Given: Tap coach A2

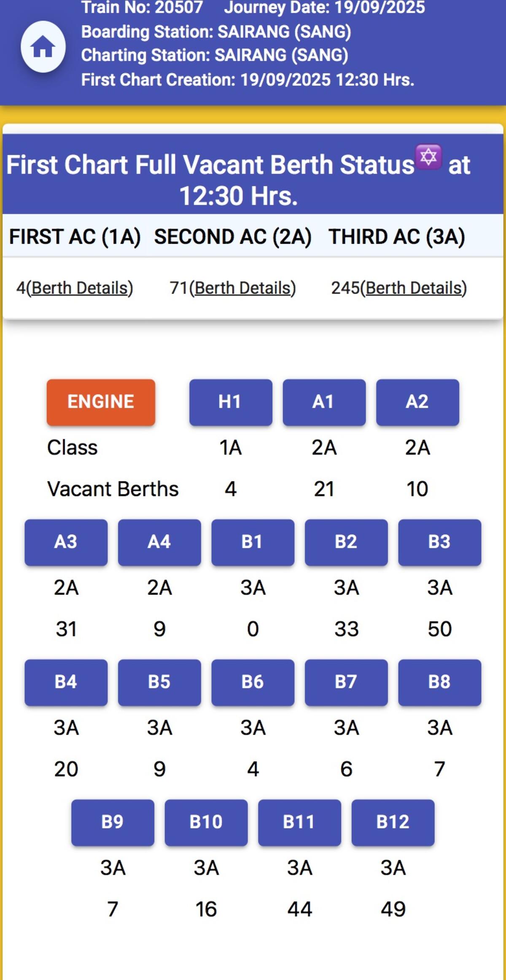Looking at the screenshot, I should [x=417, y=402].
